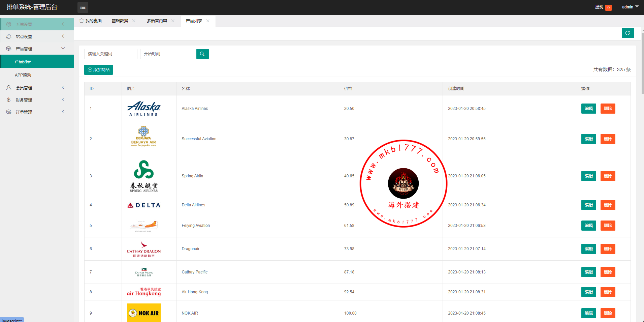Open the NOK AIR logo image
This screenshot has height=322, width=644.
pos(144,313)
